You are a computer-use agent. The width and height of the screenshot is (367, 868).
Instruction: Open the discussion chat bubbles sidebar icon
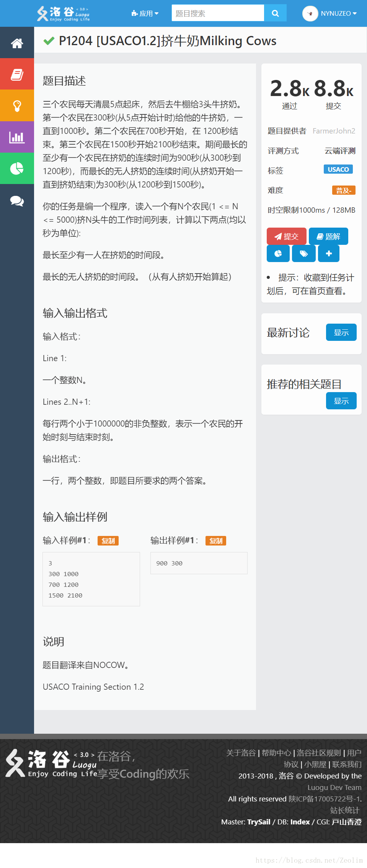(x=17, y=200)
